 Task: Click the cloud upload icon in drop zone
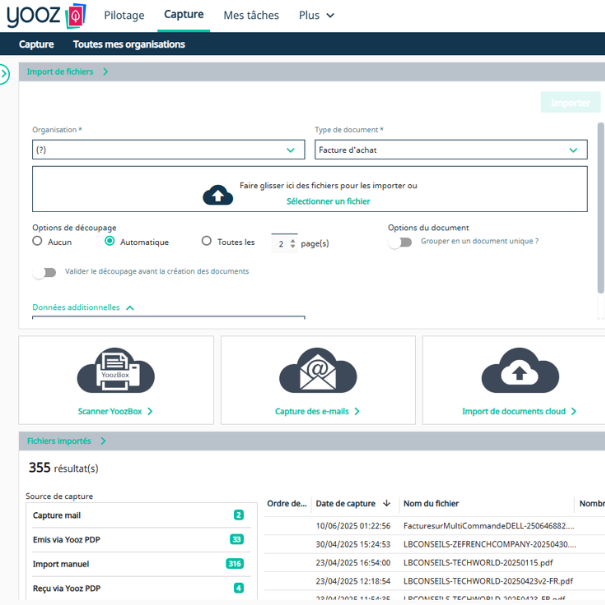pyautogui.click(x=218, y=195)
